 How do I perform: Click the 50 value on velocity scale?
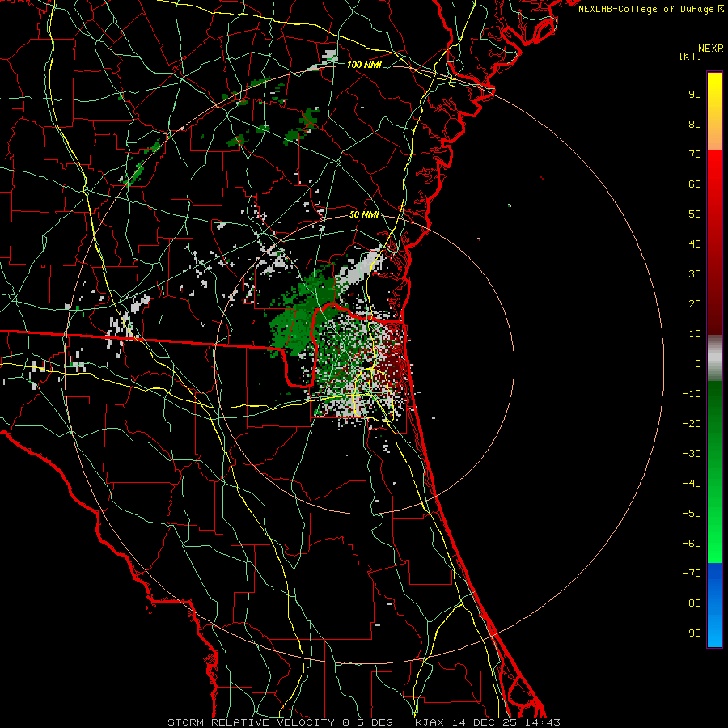695,214
